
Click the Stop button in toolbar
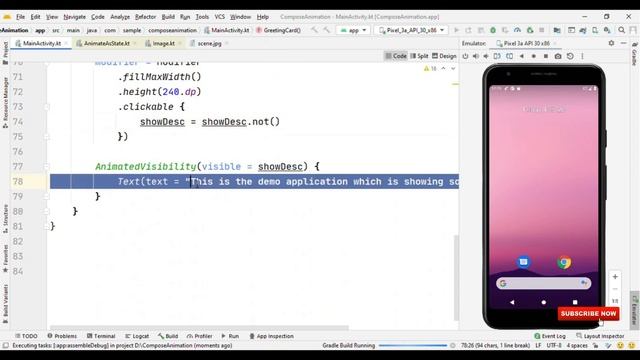[x=542, y=30]
